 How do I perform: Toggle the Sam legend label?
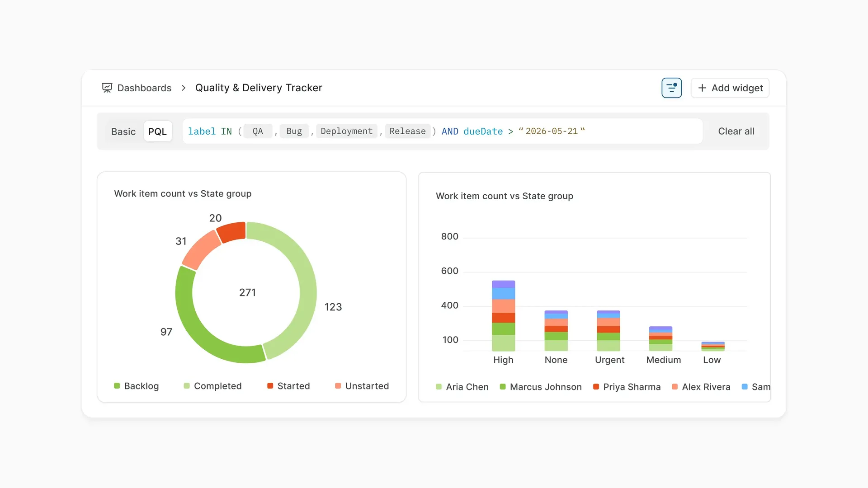click(761, 387)
